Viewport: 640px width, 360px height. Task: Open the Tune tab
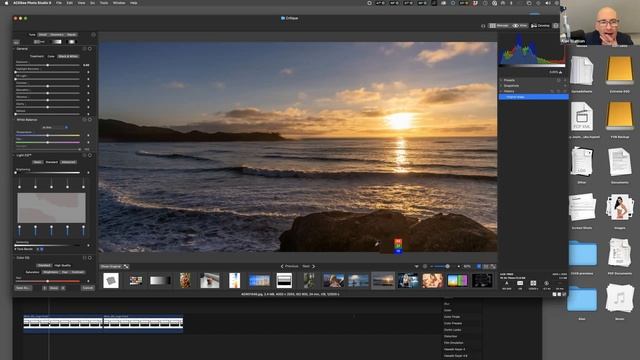32,35
